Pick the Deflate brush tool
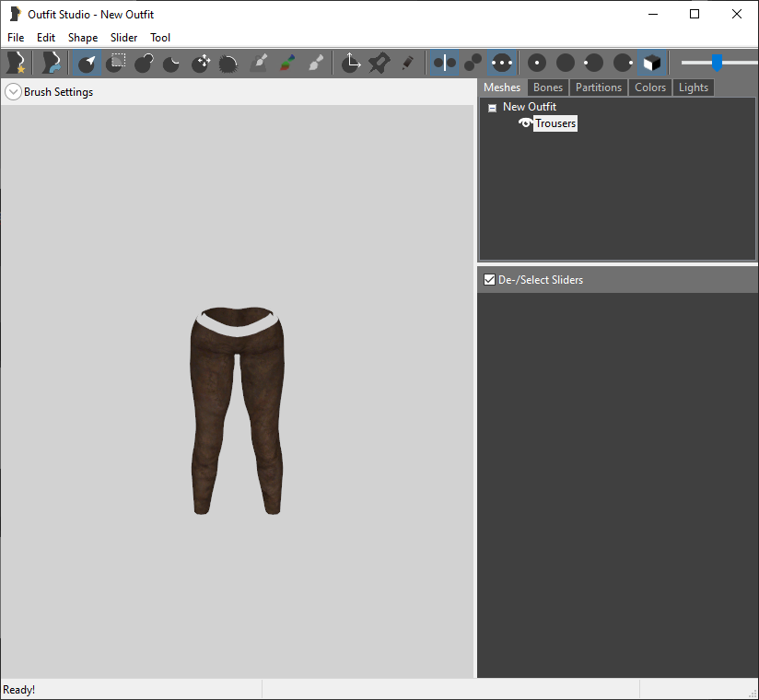The image size is (759, 700). point(172,63)
